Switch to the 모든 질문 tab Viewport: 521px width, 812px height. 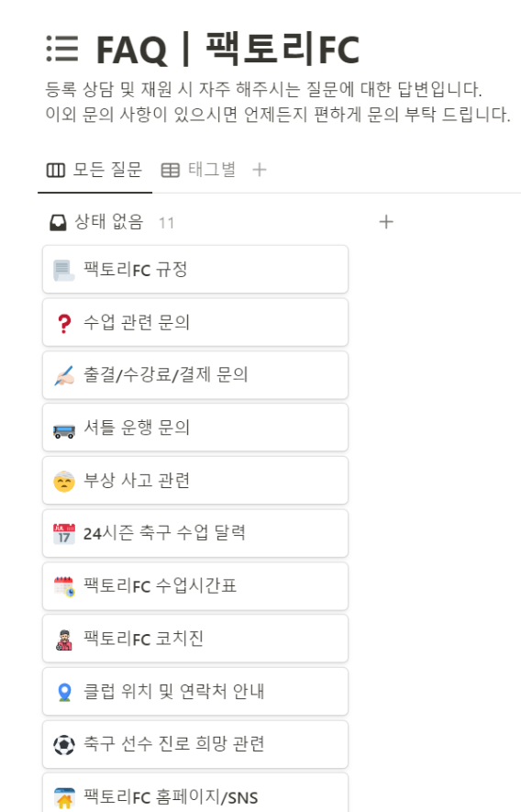click(x=94, y=170)
